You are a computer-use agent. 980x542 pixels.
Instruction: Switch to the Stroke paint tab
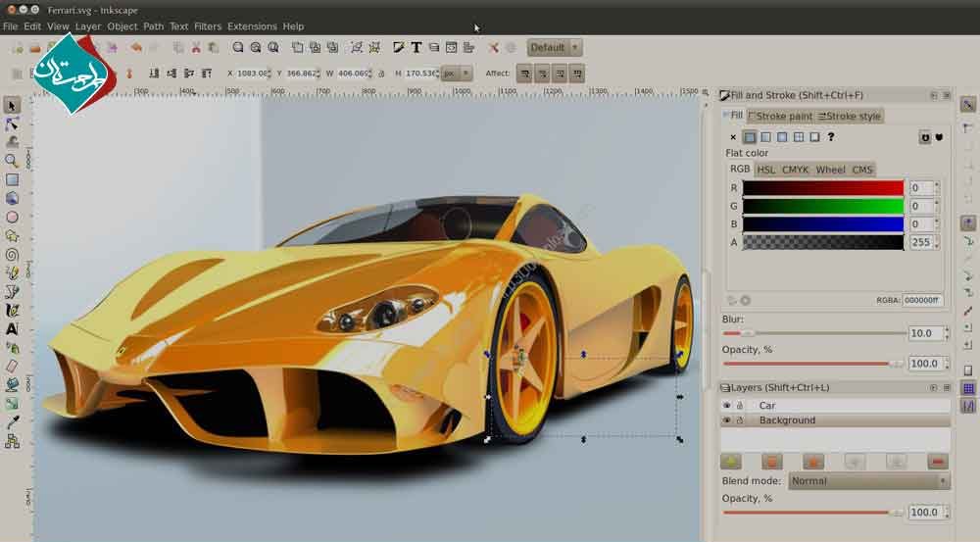pyautogui.click(x=781, y=117)
